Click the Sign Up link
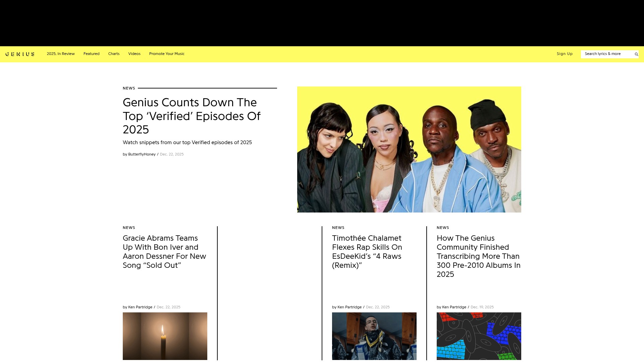 pyautogui.click(x=565, y=54)
